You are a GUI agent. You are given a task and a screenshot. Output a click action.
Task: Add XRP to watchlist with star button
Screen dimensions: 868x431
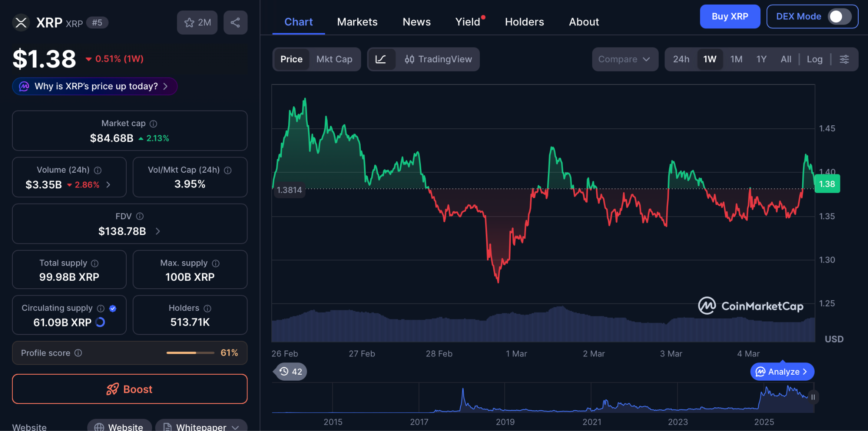[x=197, y=22]
